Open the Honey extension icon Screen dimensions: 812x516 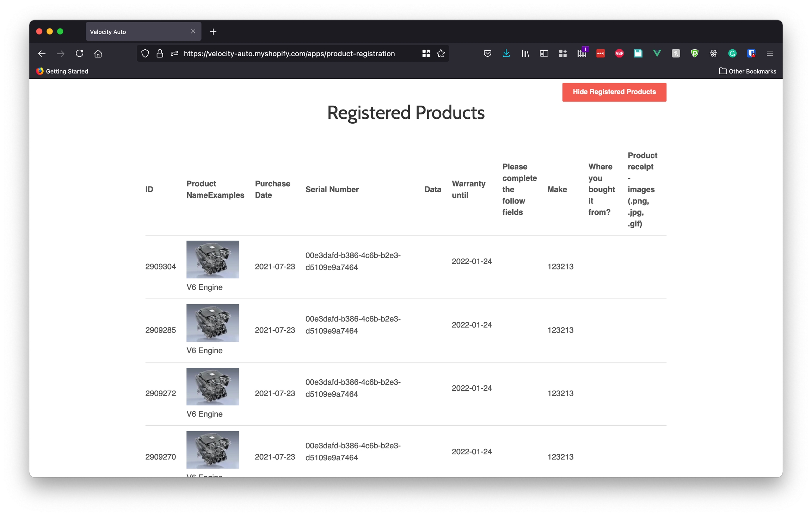click(676, 54)
